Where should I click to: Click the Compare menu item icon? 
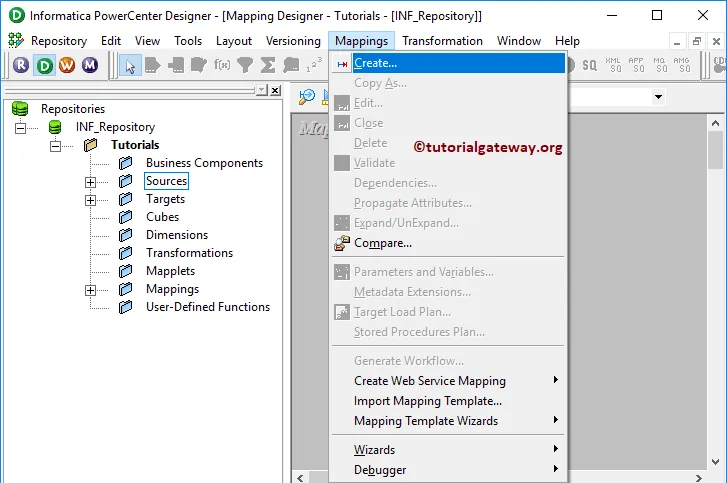point(342,243)
